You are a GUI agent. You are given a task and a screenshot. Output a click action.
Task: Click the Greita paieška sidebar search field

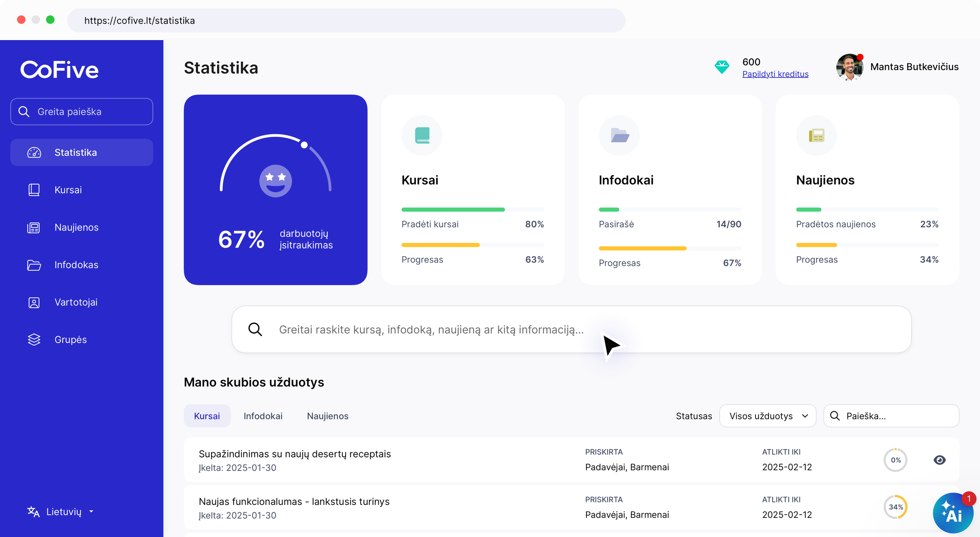[x=82, y=112]
